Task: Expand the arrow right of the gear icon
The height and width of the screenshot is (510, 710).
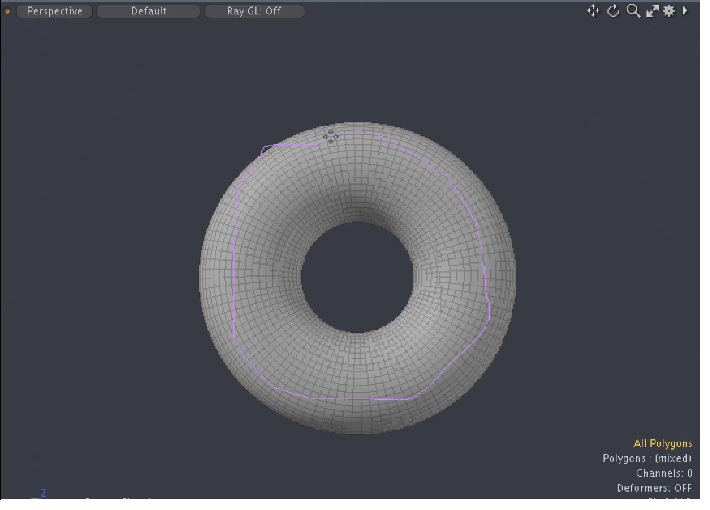Action: click(685, 11)
